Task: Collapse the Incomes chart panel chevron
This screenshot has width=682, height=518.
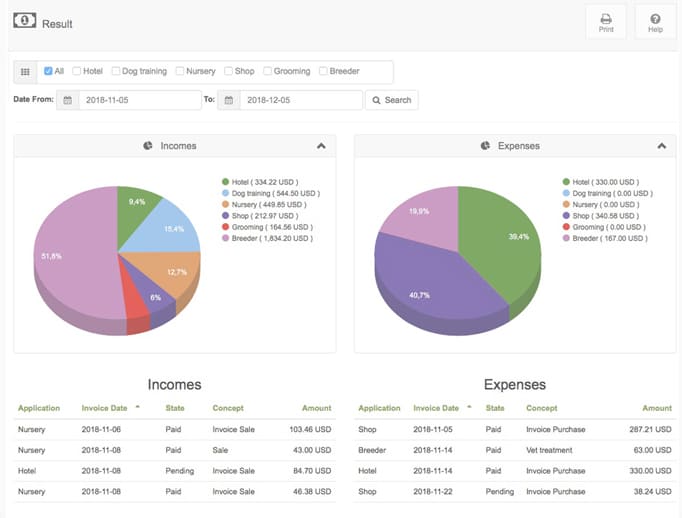Action: click(321, 146)
